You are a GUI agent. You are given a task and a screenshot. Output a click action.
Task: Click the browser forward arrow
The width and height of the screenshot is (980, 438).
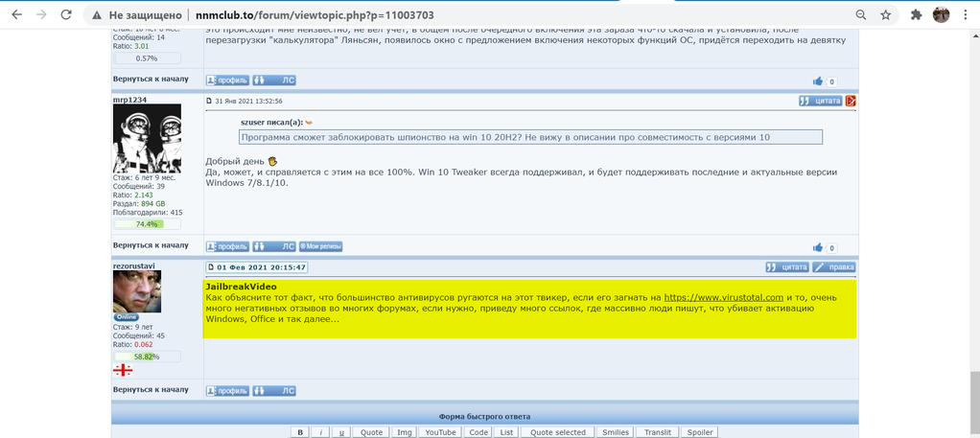[42, 15]
